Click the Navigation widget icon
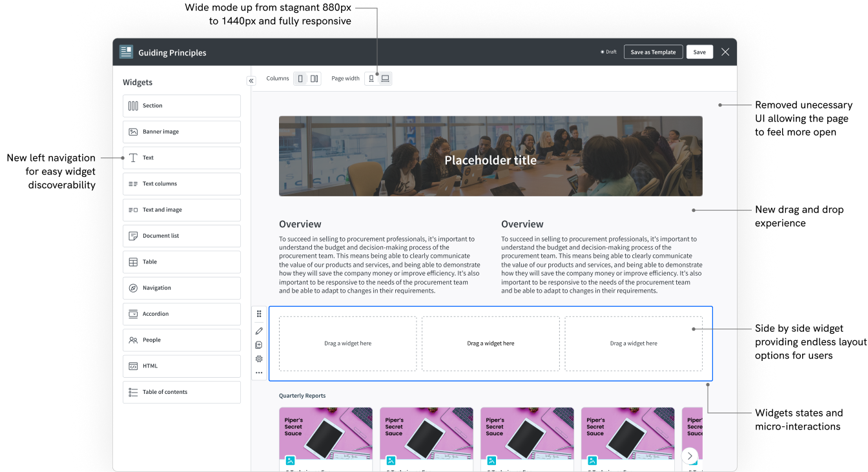868x472 pixels. tap(133, 288)
